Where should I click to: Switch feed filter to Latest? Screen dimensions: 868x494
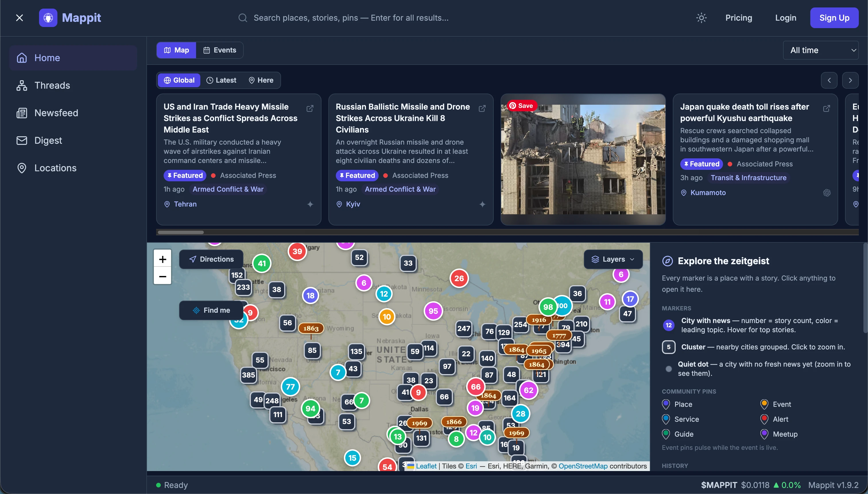point(221,80)
